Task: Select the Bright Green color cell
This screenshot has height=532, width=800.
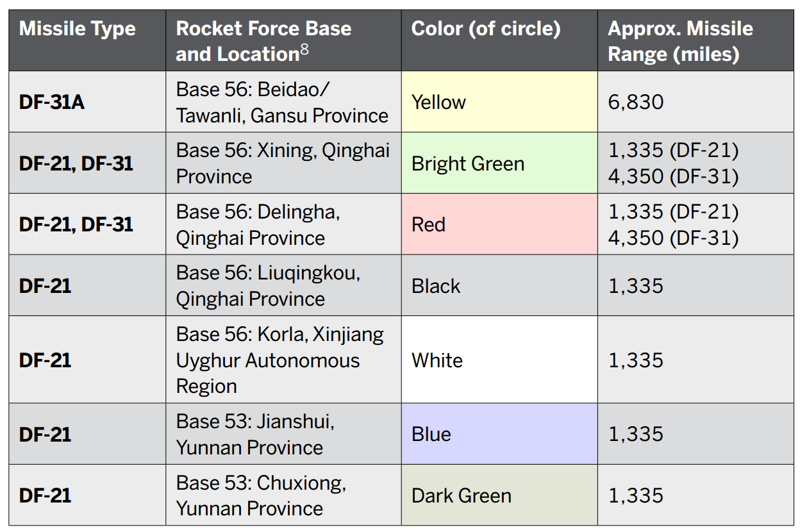Action: pyautogui.click(x=499, y=163)
